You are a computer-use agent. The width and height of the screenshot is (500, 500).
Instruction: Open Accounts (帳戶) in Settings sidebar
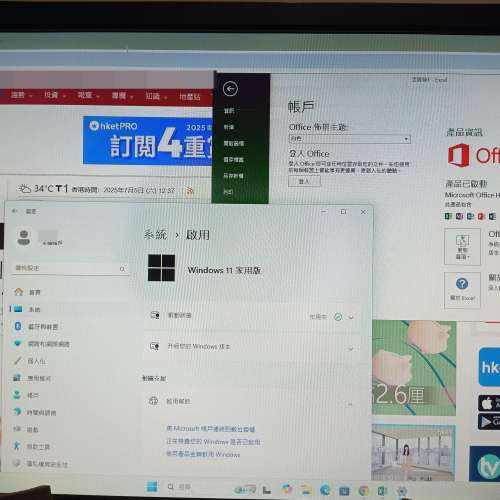[26, 395]
